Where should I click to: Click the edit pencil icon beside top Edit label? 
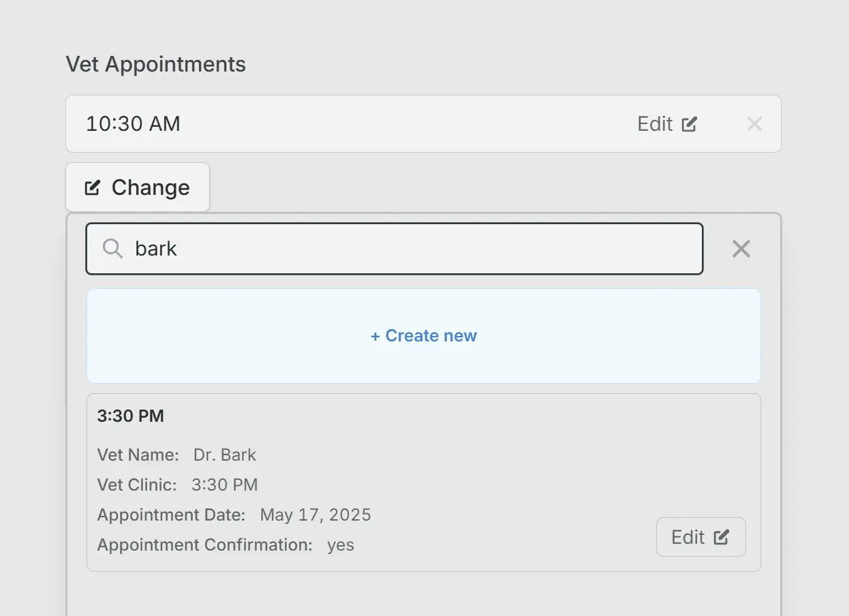pos(690,123)
